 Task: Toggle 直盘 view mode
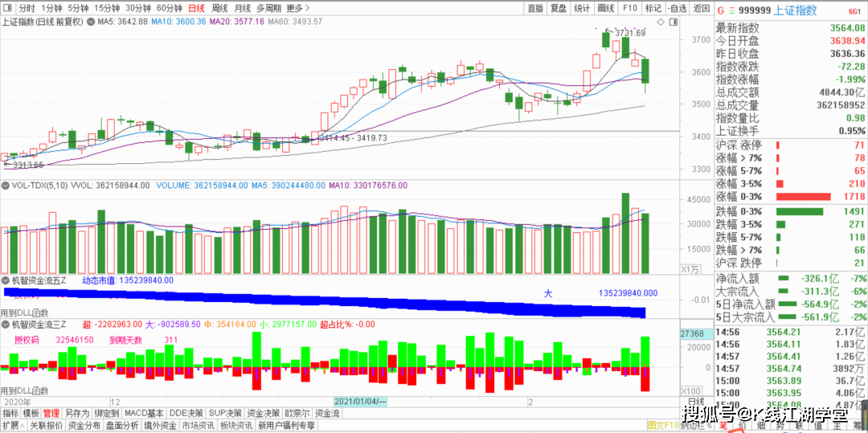point(535,8)
